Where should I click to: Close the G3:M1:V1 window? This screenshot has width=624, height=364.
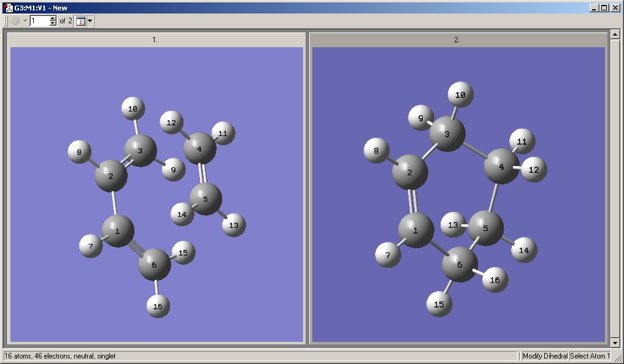(x=615, y=7)
